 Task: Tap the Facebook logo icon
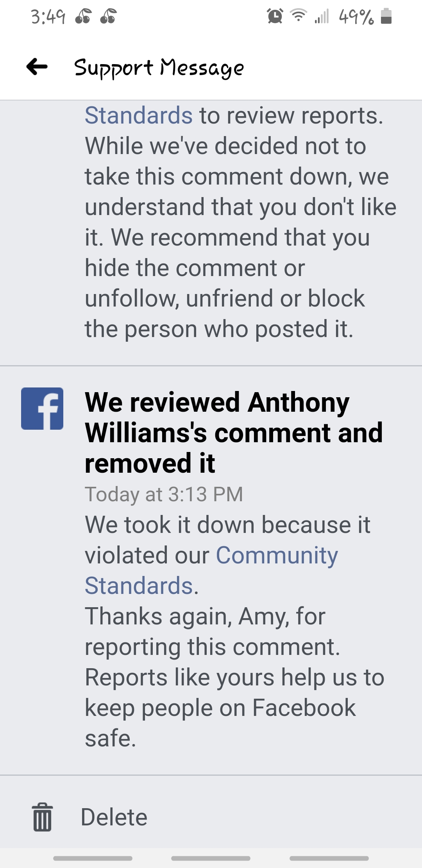pyautogui.click(x=42, y=409)
